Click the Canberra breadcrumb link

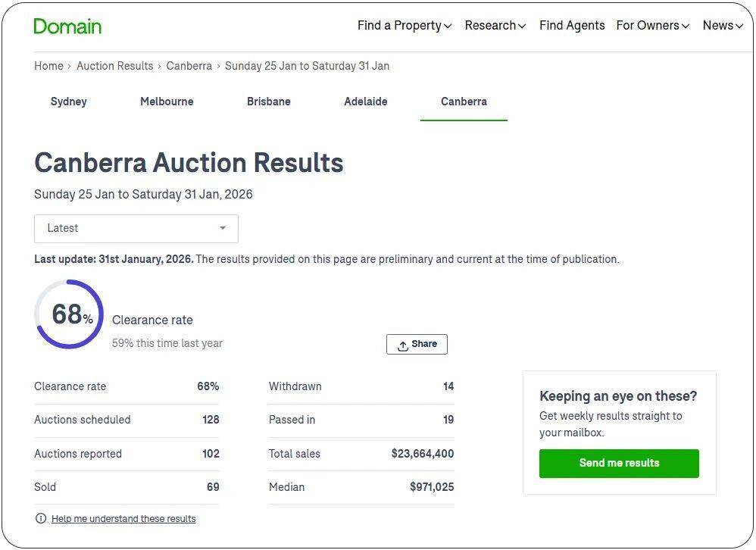(x=189, y=66)
